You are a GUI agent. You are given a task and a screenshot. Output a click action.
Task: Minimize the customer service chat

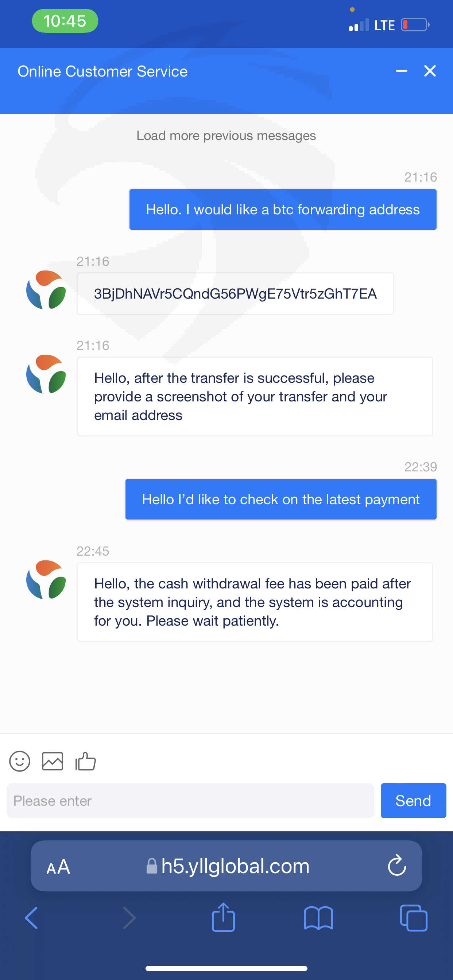click(x=401, y=71)
